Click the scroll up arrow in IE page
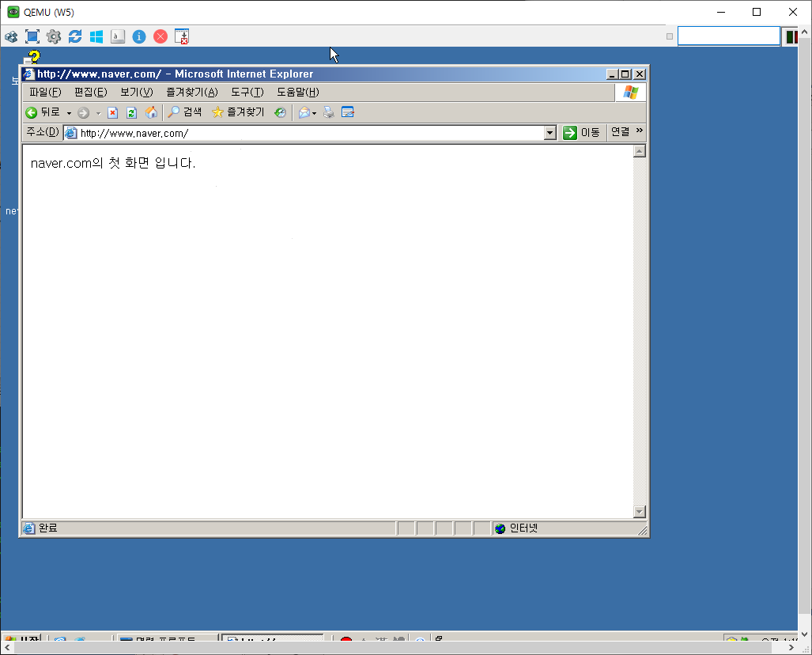 coord(640,151)
